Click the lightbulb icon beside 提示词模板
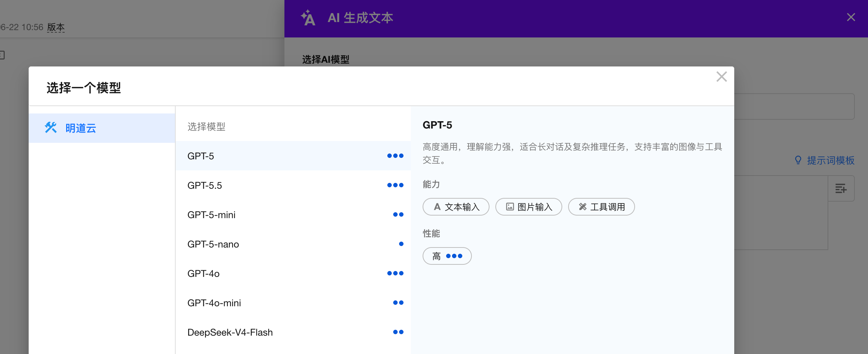Viewport: 868px width, 354px height. click(x=798, y=160)
